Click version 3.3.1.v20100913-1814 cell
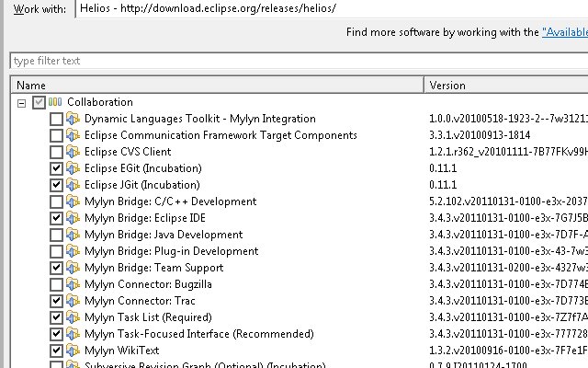The image size is (588, 368). tap(480, 135)
